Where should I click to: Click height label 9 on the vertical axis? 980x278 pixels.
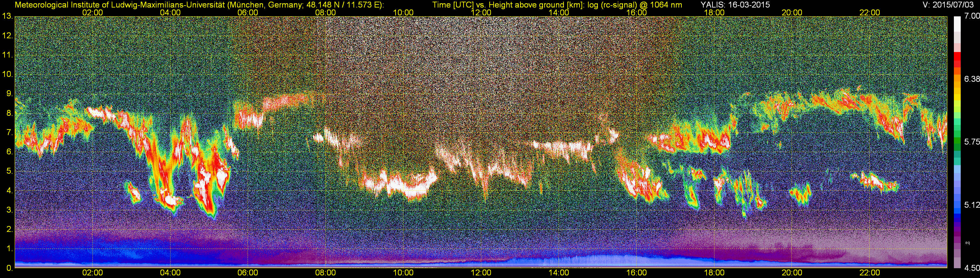tap(9, 94)
